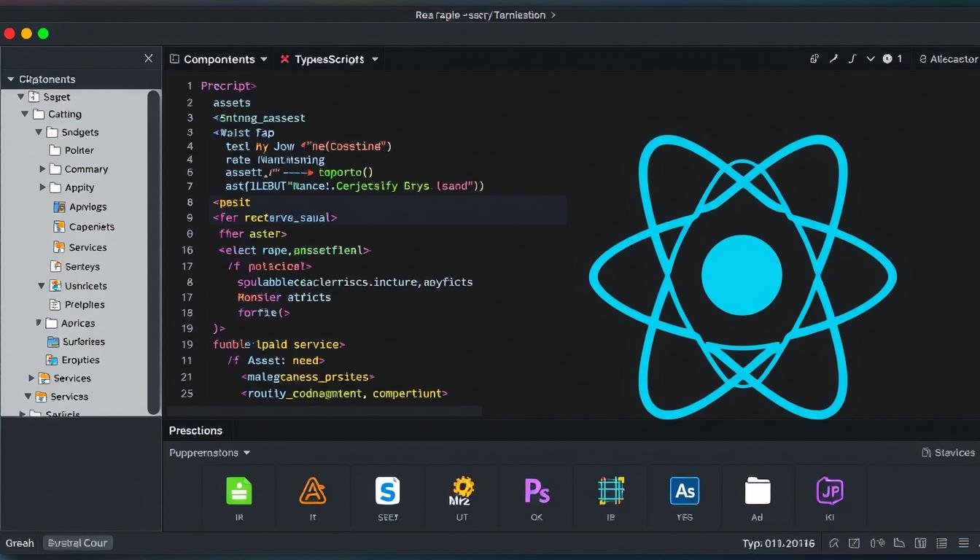Image resolution: width=980 pixels, height=560 pixels.
Task: Switch to the TypesScripts tab
Action: 330,59
